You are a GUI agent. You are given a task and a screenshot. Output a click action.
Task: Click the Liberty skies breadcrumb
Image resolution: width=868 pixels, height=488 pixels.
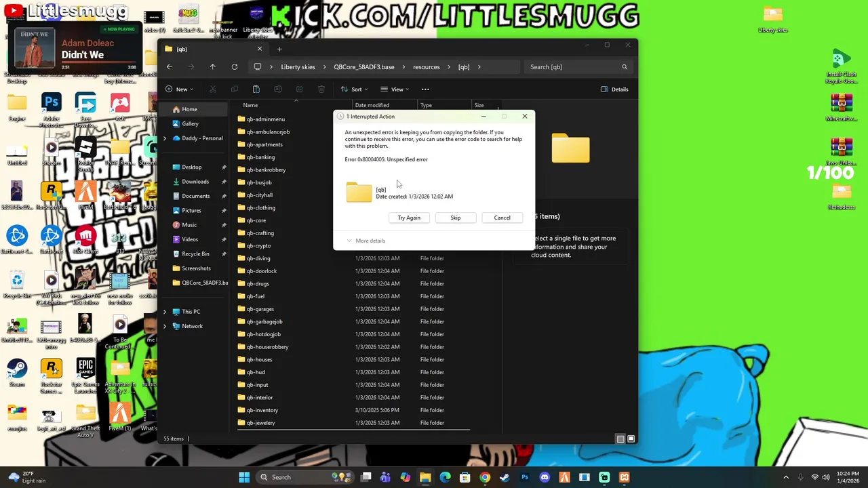click(298, 67)
